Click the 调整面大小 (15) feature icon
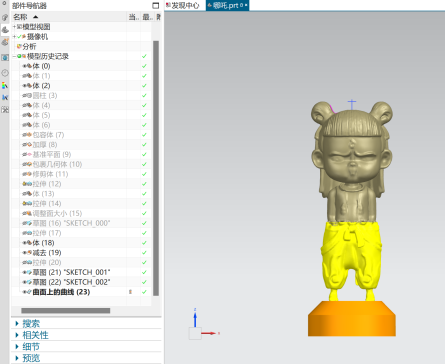 coord(29,213)
